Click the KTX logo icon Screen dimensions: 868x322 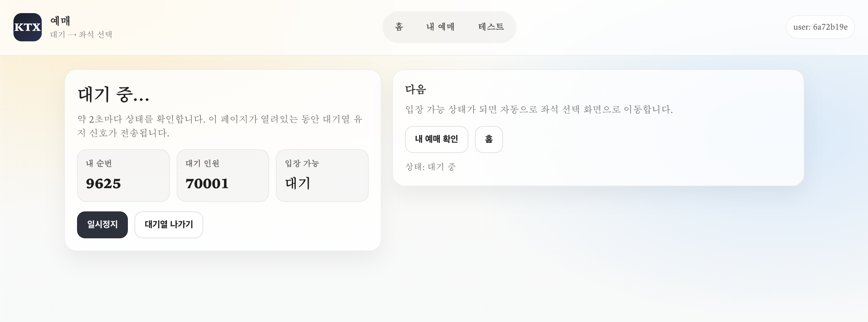pyautogui.click(x=28, y=27)
